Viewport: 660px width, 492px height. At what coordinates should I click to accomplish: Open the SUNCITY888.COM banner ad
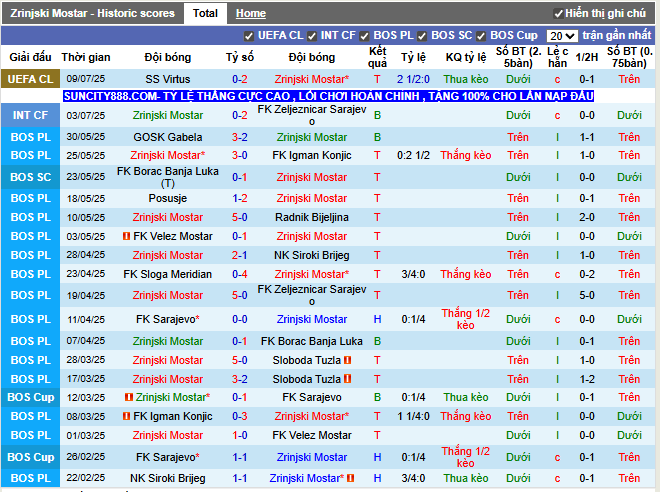[328, 96]
